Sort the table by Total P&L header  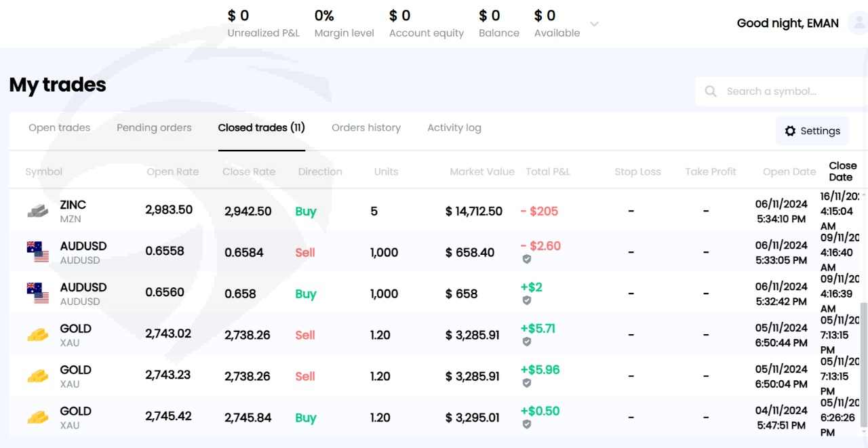coord(548,171)
